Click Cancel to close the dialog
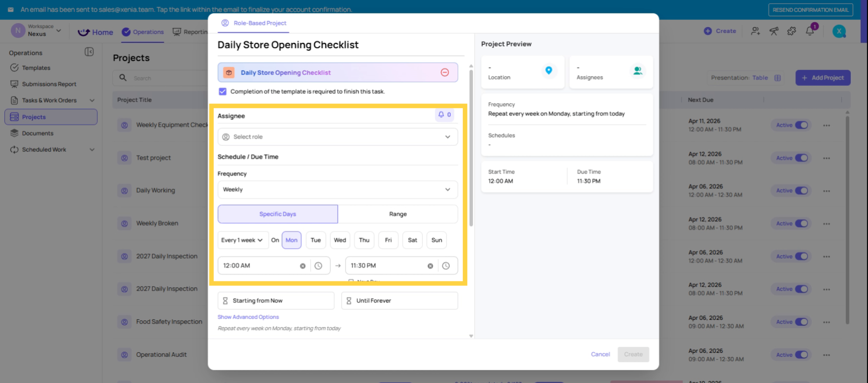Viewport: 868px width, 383px height. click(600, 355)
